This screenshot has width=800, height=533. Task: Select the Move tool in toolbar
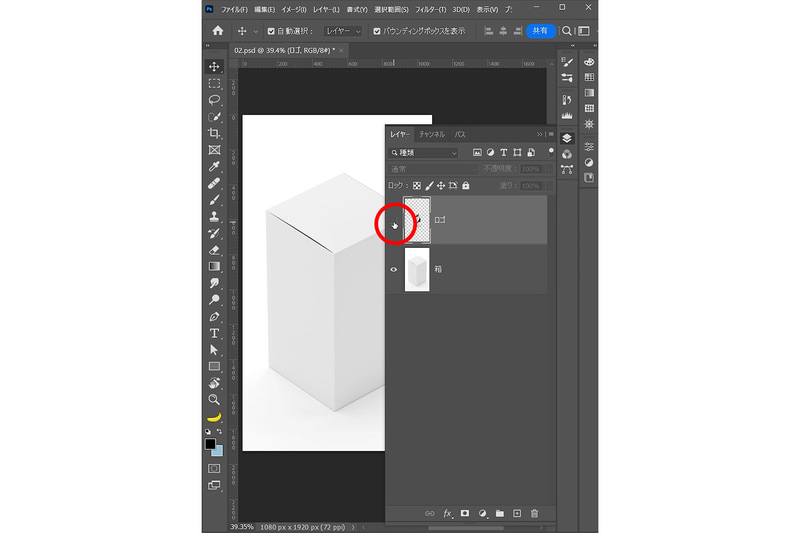(214, 67)
